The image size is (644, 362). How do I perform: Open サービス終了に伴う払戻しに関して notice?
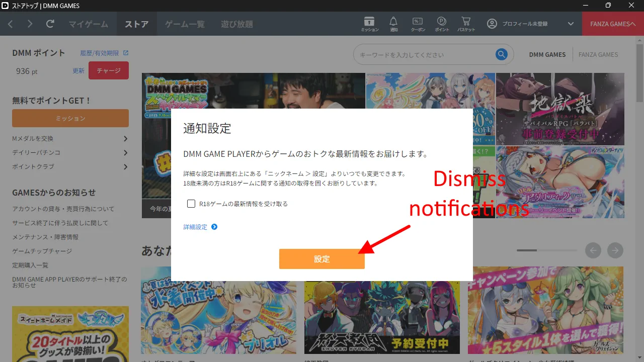pyautogui.click(x=60, y=223)
